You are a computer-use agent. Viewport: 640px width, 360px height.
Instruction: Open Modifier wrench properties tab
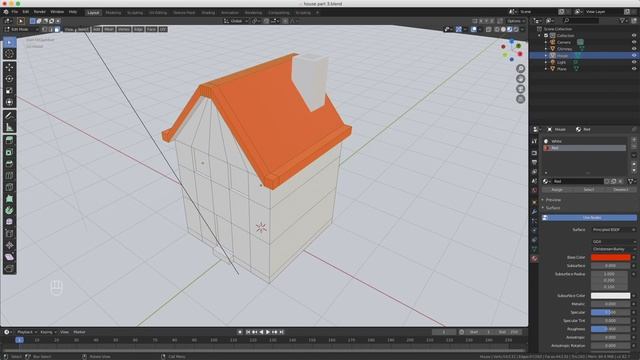pyautogui.click(x=534, y=212)
